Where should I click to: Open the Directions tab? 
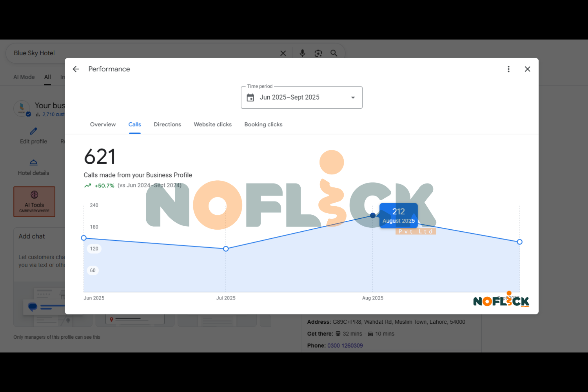coord(167,124)
